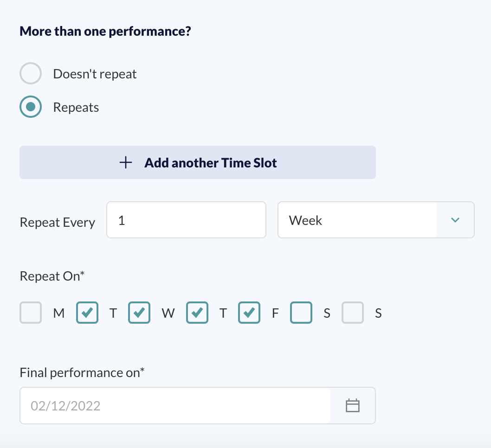Uncheck the Thursday (second T) checkbox
The image size is (491, 448).
pos(197,313)
